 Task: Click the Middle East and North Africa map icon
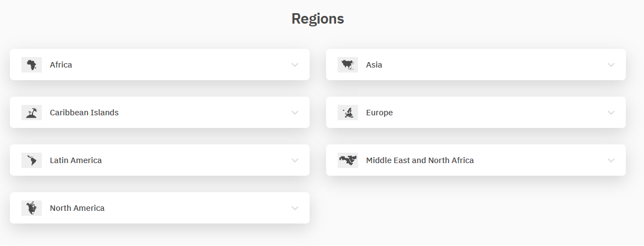[x=348, y=160]
